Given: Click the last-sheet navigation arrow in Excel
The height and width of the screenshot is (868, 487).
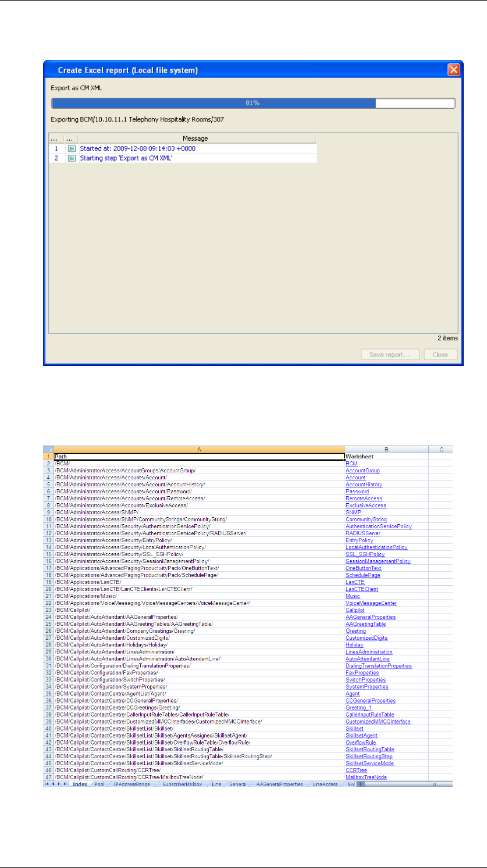Looking at the screenshot, I should click(65, 784).
